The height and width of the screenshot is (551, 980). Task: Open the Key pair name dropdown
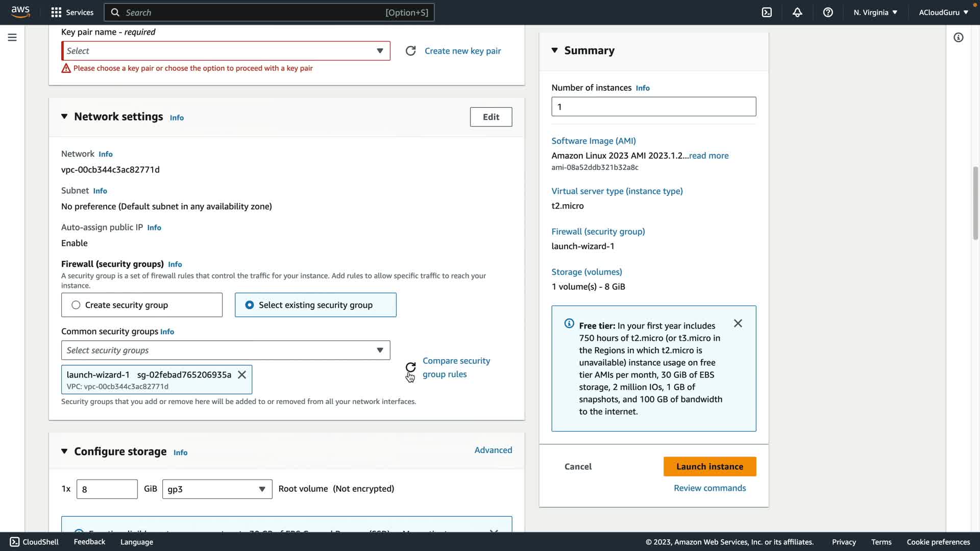point(226,51)
